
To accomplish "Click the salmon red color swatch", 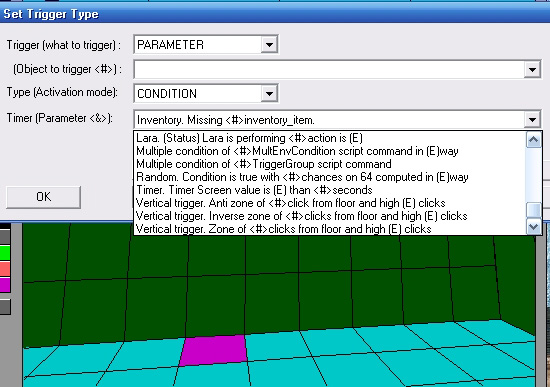I will click(x=5, y=269).
